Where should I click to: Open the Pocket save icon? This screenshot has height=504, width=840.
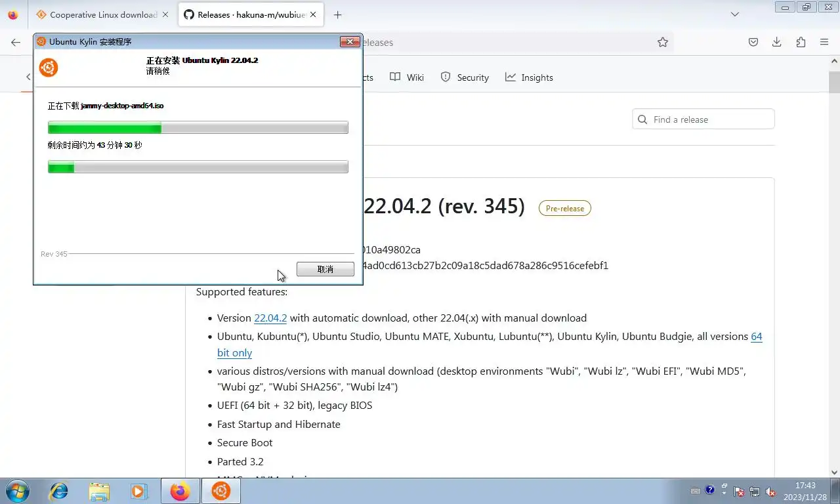pyautogui.click(x=753, y=42)
